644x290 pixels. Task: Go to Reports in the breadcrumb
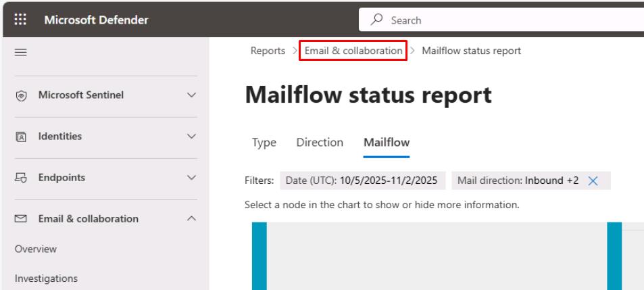(x=268, y=51)
